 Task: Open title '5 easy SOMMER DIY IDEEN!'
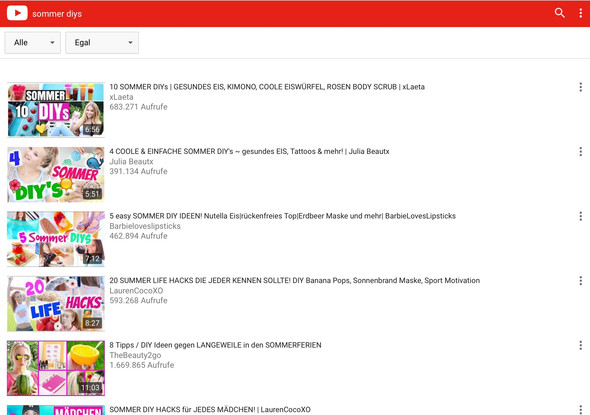283,216
